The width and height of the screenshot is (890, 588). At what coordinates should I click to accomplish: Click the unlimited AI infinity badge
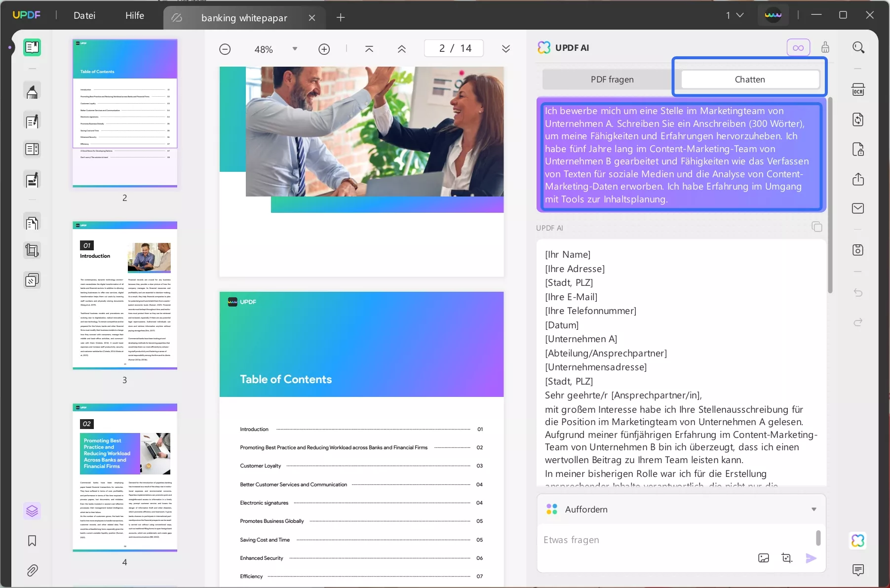pos(798,48)
